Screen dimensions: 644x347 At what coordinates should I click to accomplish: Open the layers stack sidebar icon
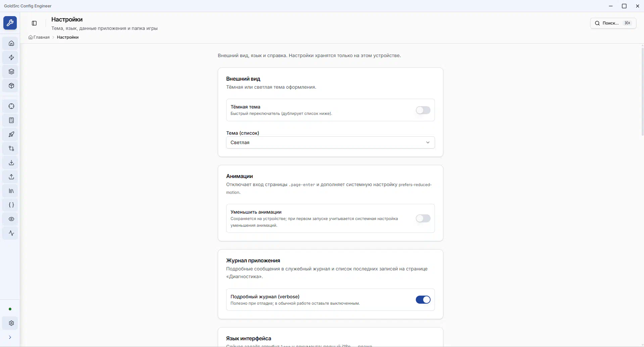tap(11, 72)
